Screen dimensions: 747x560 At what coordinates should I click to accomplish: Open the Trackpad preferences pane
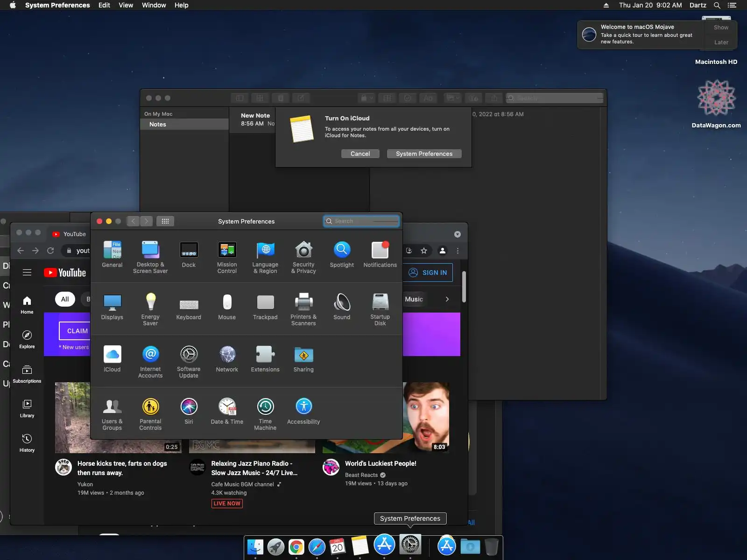coord(265,307)
